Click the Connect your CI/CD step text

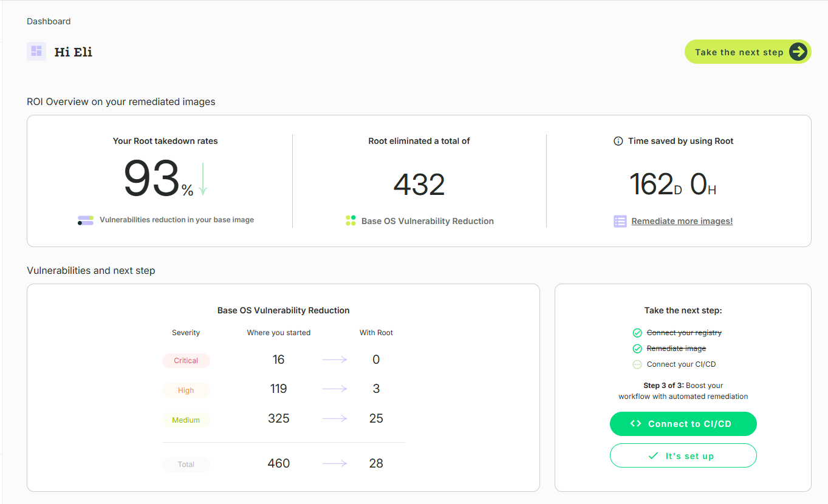tap(682, 364)
